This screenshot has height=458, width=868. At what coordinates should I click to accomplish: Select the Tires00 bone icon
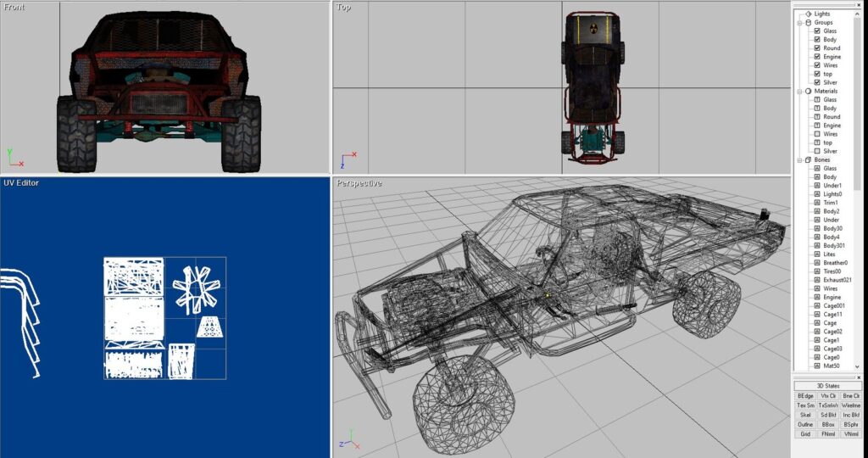coord(817,271)
